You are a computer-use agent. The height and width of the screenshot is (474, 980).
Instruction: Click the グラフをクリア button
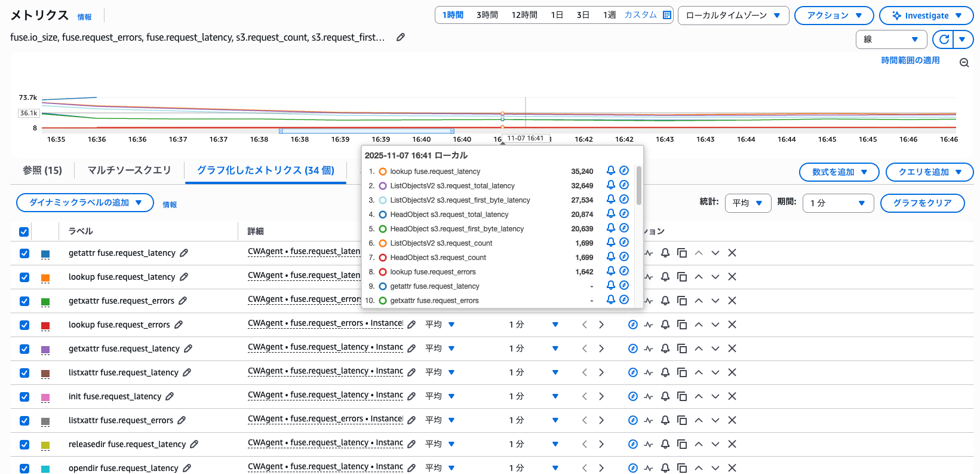(x=923, y=203)
